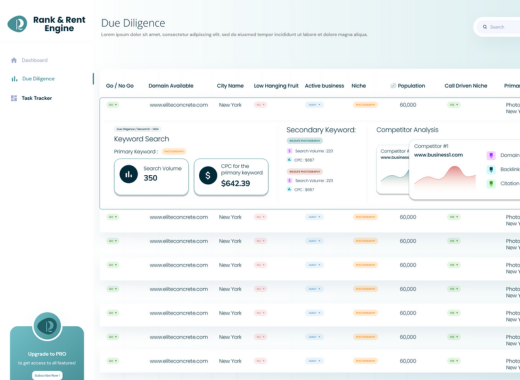This screenshot has height=380, width=520.
Task: Click the search magnifier icon
Action: point(485,27)
